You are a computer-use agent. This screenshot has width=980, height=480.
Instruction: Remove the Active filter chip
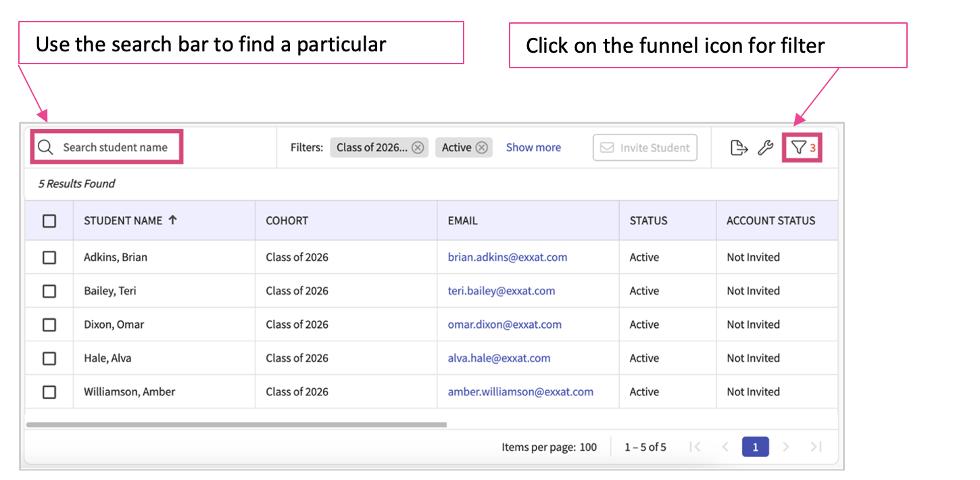coord(481,147)
